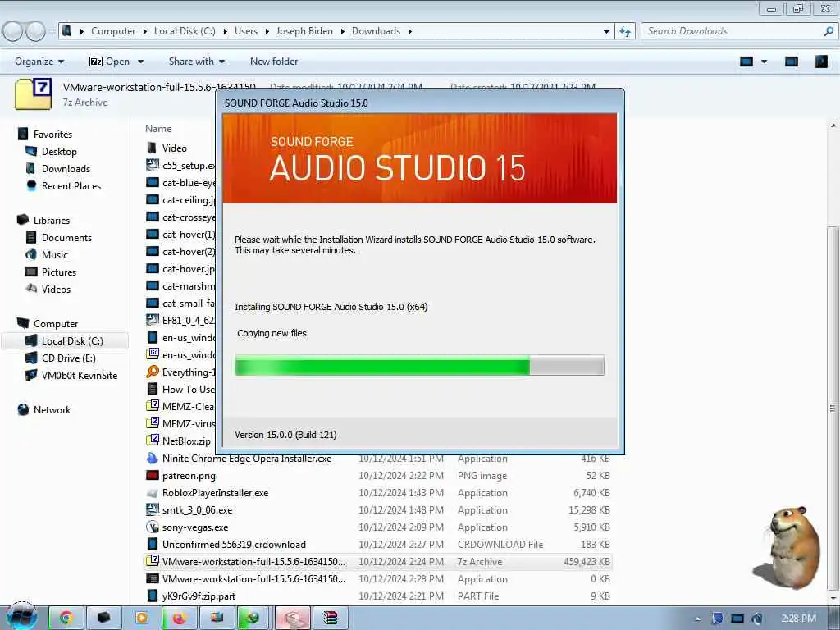Open the WinRAR taskbar icon
840x630 pixels.
pos(330,618)
